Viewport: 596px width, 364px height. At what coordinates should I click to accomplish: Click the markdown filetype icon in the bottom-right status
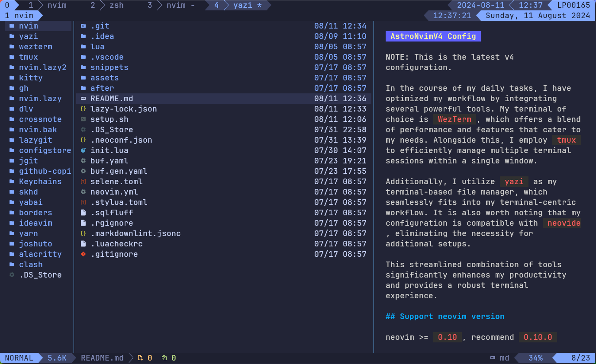(x=493, y=358)
